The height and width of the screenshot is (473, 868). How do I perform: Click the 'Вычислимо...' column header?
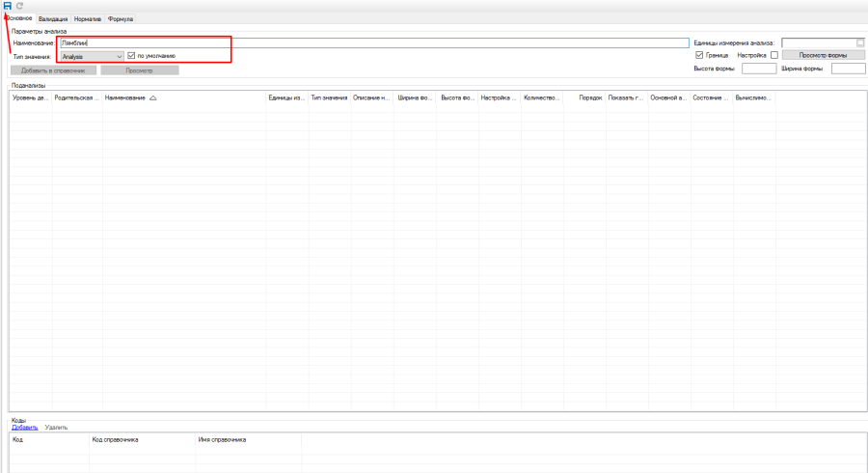(x=754, y=98)
